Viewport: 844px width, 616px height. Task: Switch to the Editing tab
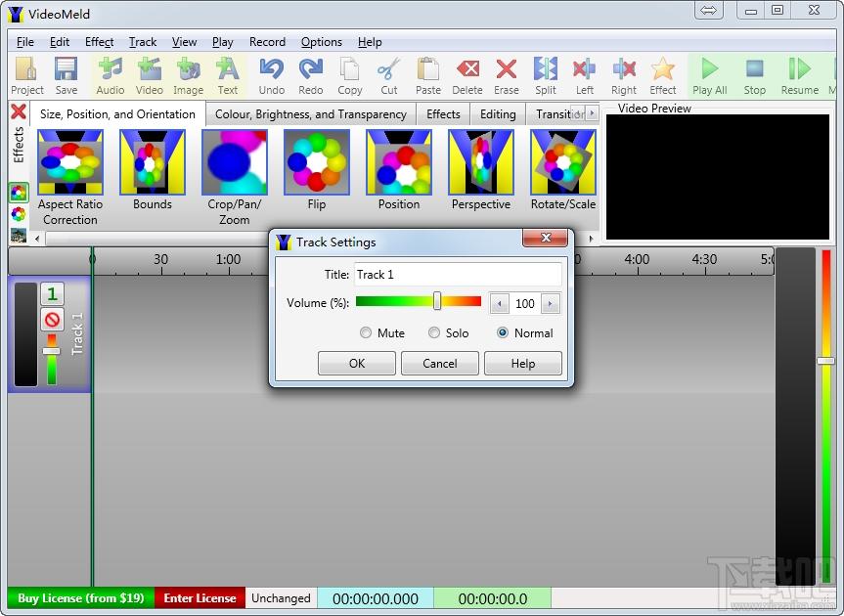click(x=498, y=114)
